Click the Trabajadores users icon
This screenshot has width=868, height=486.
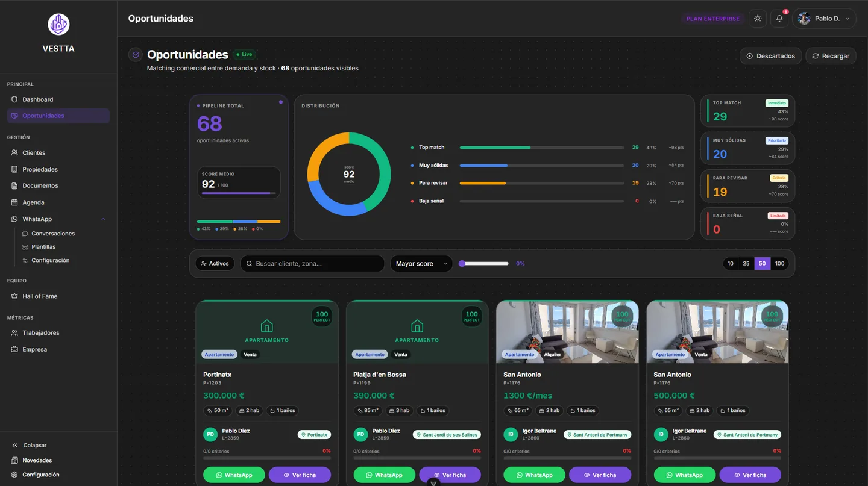coord(14,333)
